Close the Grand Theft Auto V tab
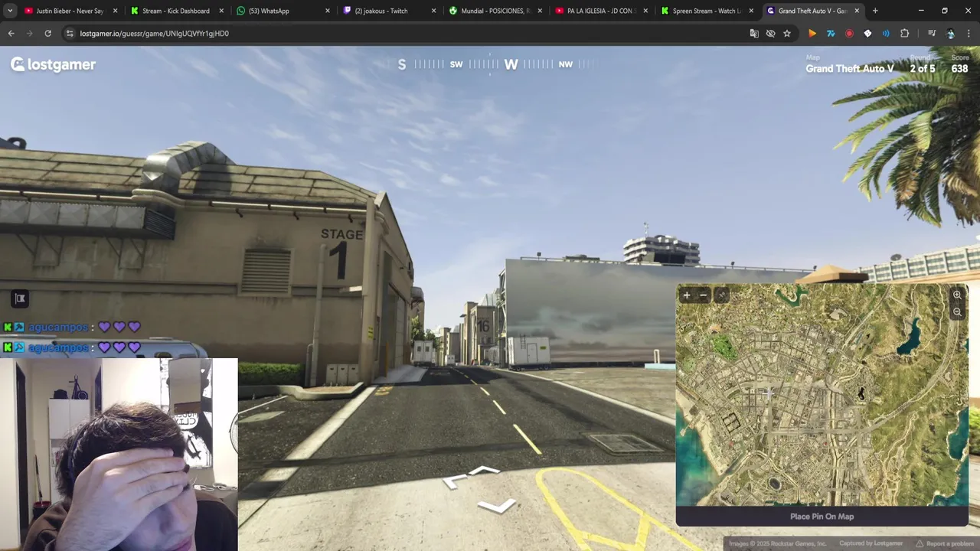 click(857, 11)
